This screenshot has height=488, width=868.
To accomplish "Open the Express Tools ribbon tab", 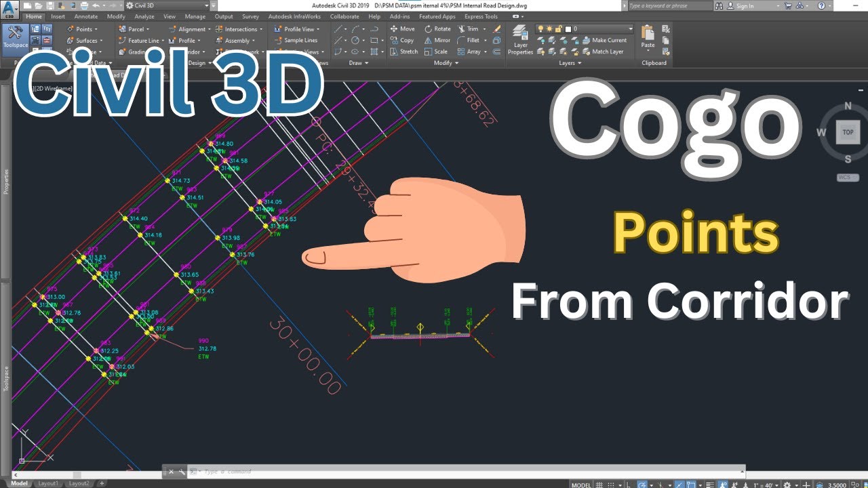I will click(481, 16).
